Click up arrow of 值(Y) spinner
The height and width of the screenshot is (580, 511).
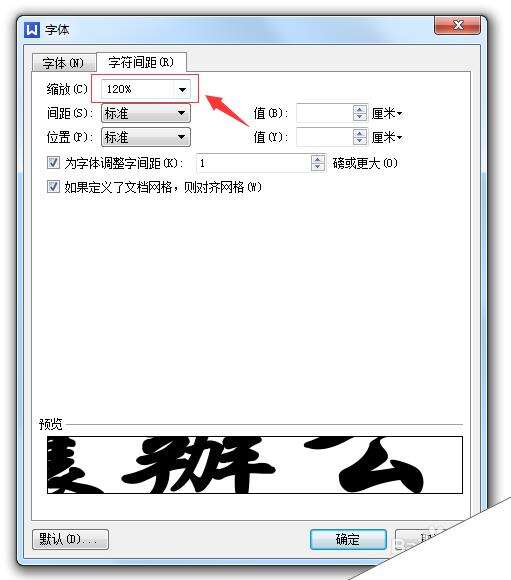[x=360, y=133]
